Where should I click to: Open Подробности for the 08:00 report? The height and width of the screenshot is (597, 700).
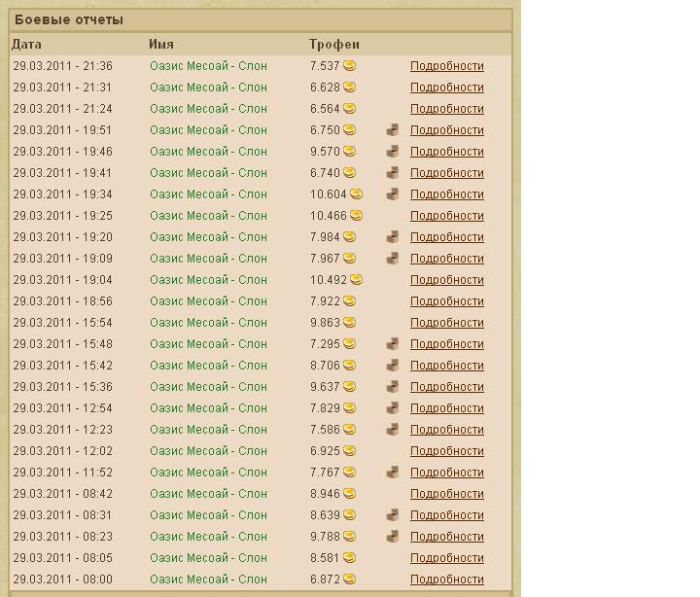[447, 579]
